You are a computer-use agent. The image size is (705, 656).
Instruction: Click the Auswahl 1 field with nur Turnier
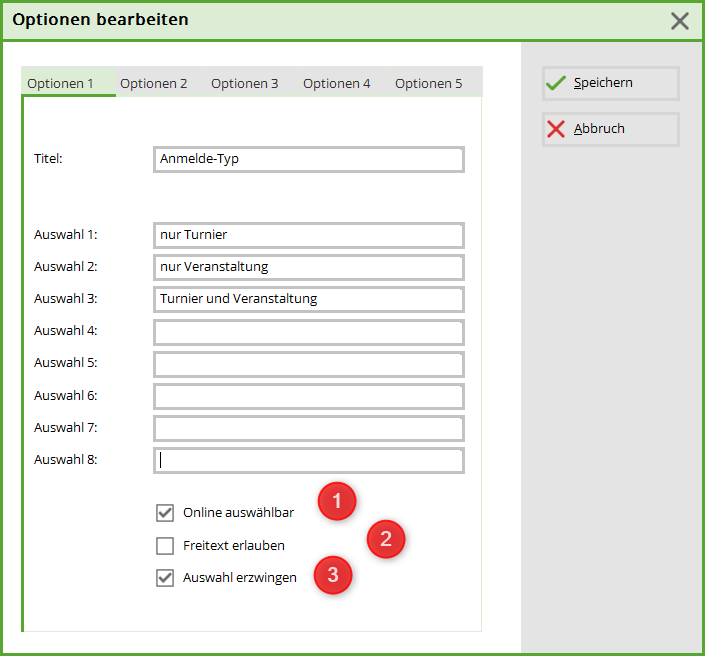click(309, 235)
